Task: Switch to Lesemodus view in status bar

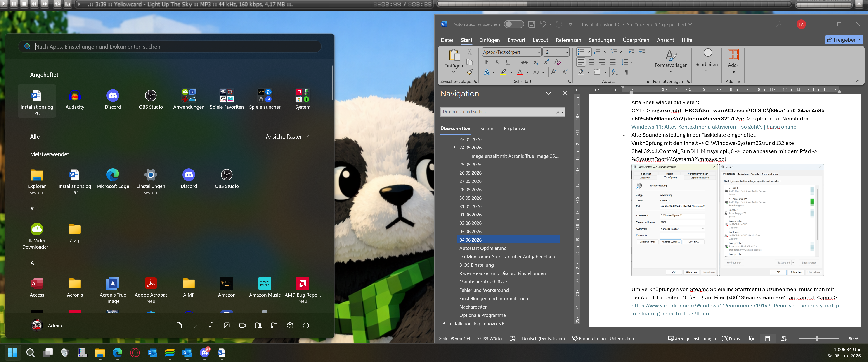Action: point(751,338)
